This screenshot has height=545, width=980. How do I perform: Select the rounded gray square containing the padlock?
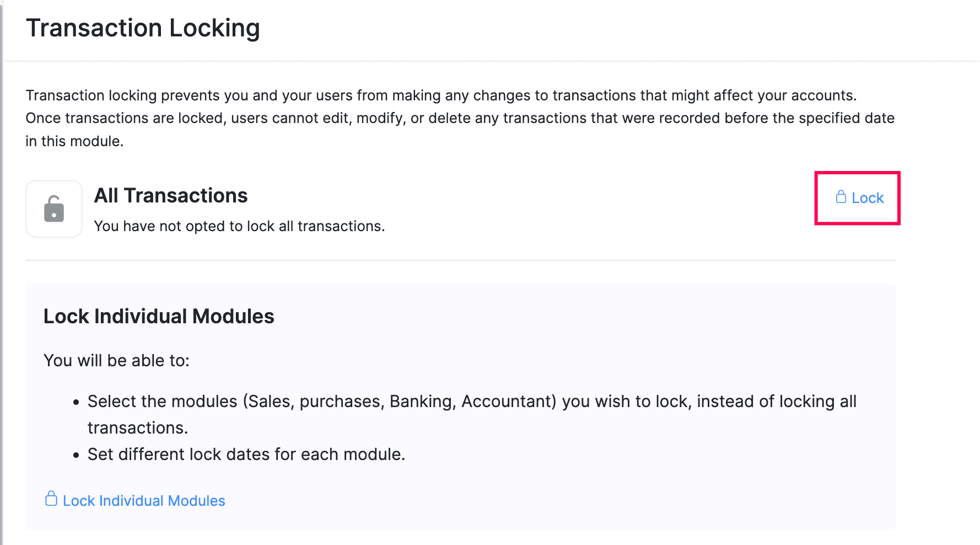[x=53, y=209]
